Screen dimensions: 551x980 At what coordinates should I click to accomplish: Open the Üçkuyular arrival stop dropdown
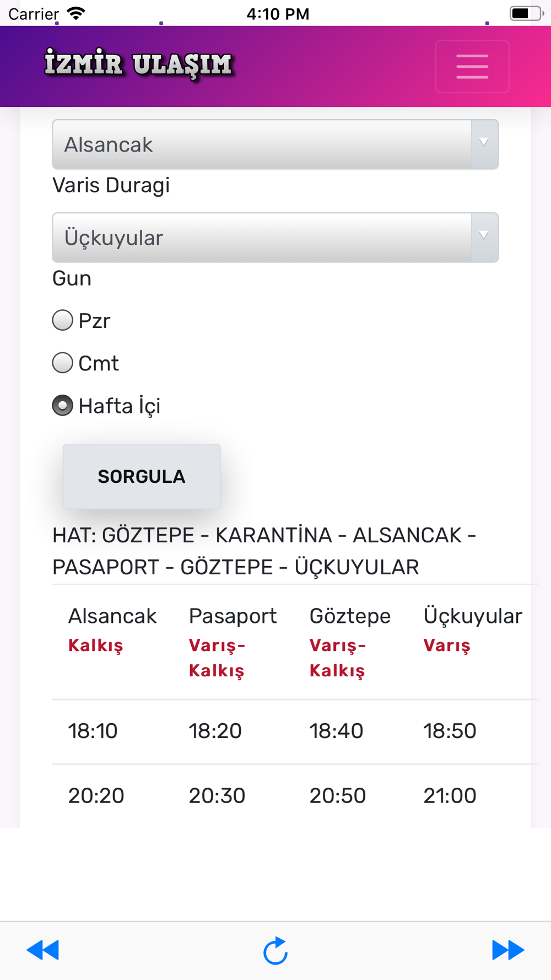click(x=275, y=238)
